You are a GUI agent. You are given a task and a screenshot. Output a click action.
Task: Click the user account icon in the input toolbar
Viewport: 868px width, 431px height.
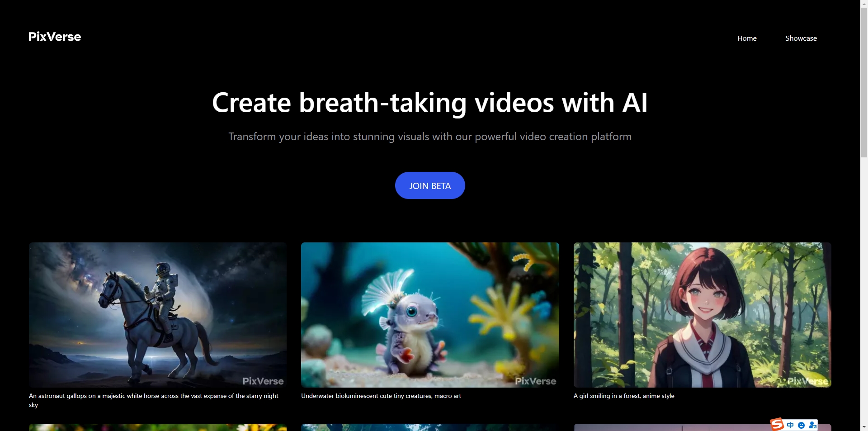812,425
